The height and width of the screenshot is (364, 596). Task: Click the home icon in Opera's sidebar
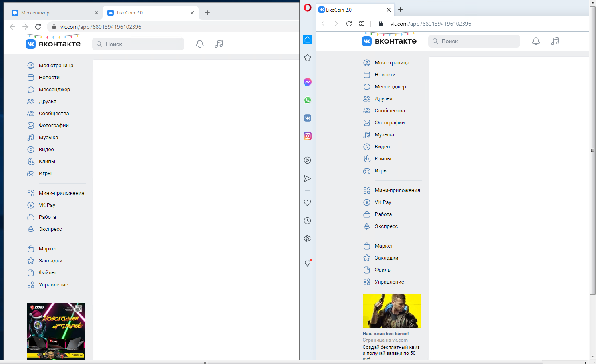(308, 40)
